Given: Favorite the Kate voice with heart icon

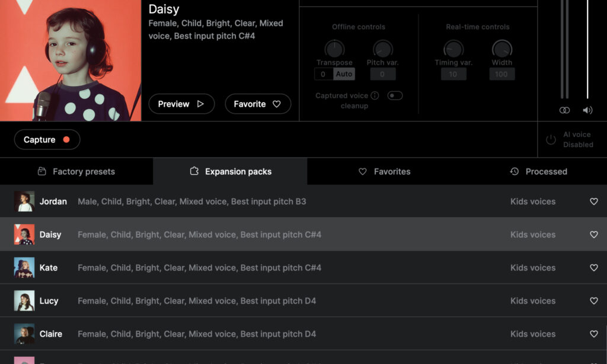Looking at the screenshot, I should pyautogui.click(x=593, y=268).
